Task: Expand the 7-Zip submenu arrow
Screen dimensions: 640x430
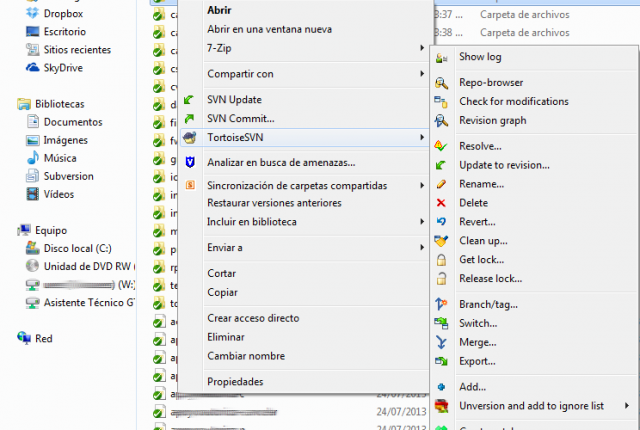Action: [x=422, y=48]
